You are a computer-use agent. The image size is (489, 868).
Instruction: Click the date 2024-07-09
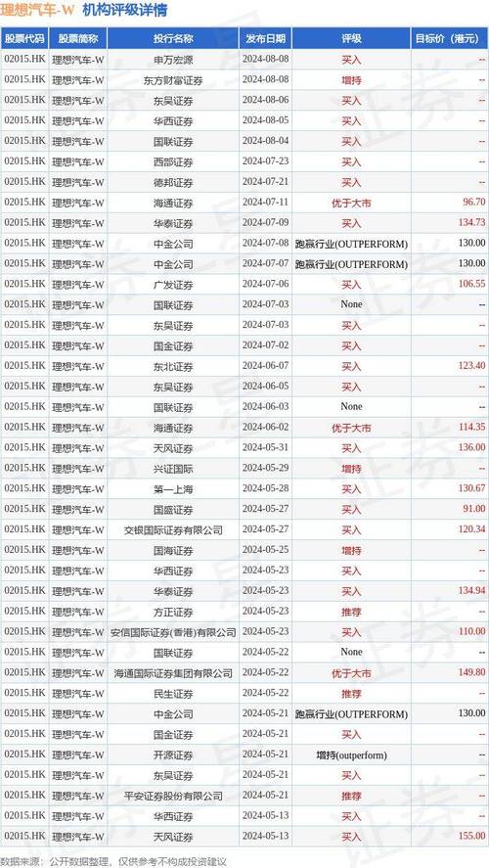pyautogui.click(x=265, y=222)
